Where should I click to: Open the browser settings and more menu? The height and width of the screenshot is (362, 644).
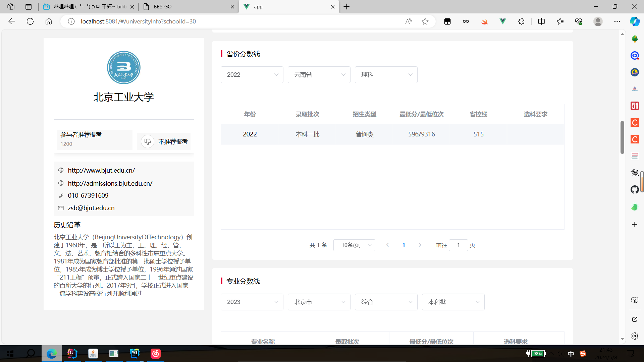(617, 21)
